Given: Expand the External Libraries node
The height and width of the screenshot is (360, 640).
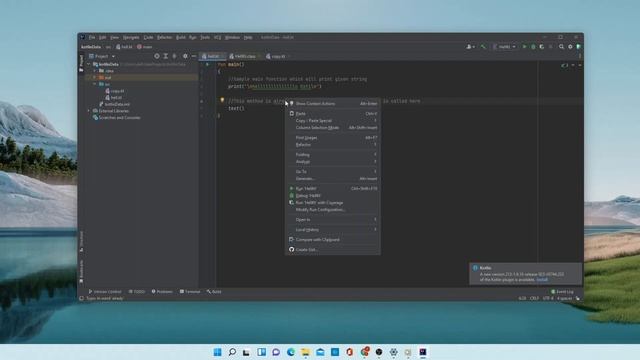Looking at the screenshot, I should (x=89, y=111).
